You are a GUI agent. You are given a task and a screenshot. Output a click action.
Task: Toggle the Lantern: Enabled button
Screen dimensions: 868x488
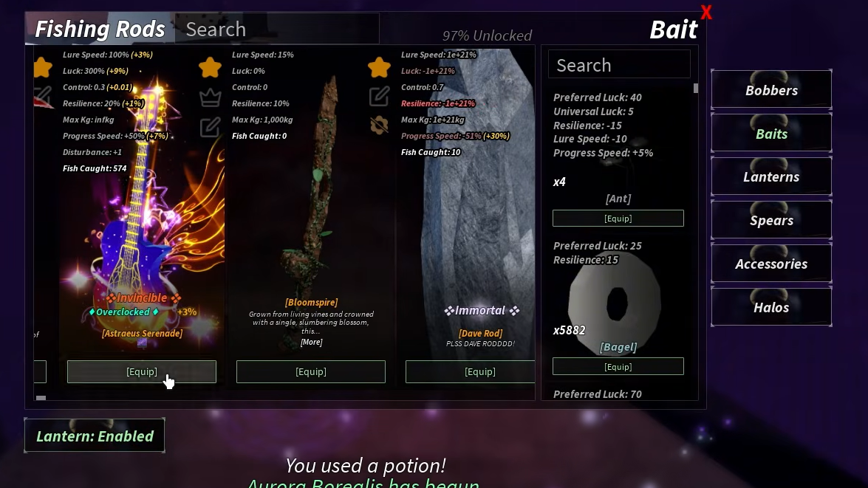[x=95, y=436]
